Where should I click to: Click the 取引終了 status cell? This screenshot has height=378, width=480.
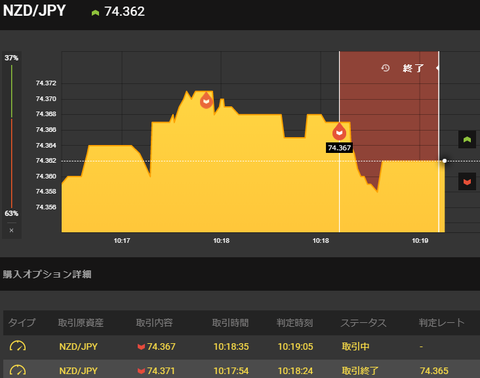360,371
